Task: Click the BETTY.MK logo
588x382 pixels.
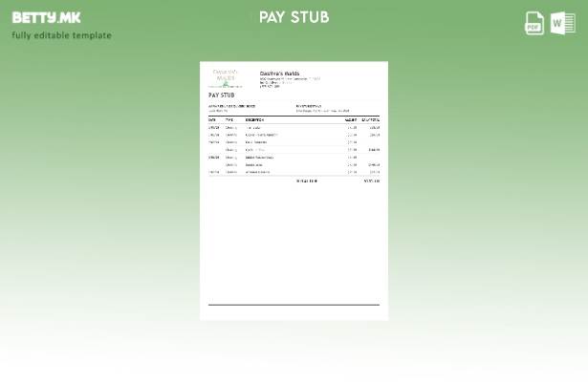Action: (46, 17)
